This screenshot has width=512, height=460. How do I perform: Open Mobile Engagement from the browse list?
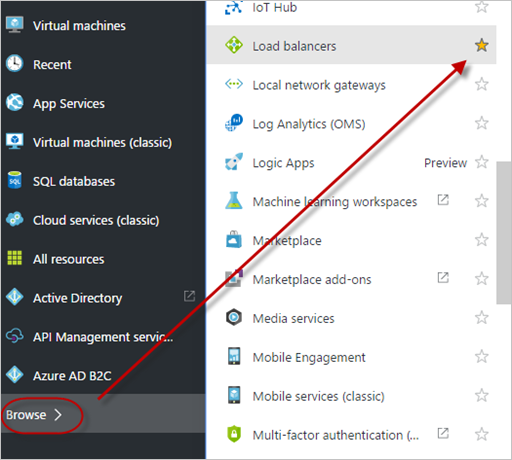351,357
